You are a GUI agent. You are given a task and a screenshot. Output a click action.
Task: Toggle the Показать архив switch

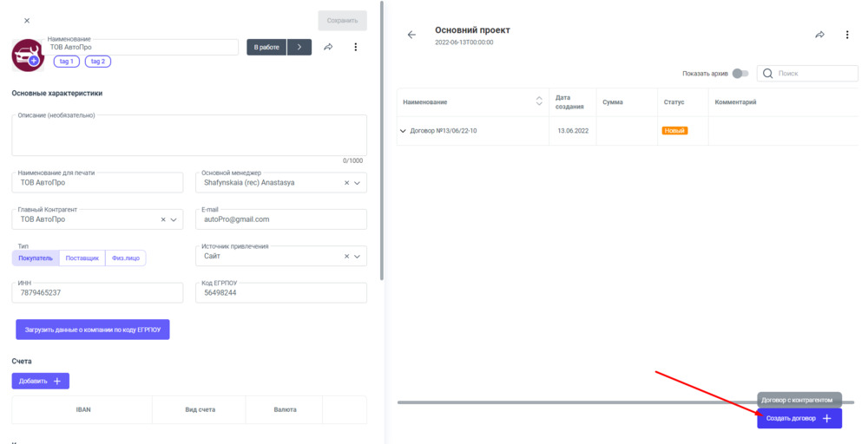click(x=740, y=74)
